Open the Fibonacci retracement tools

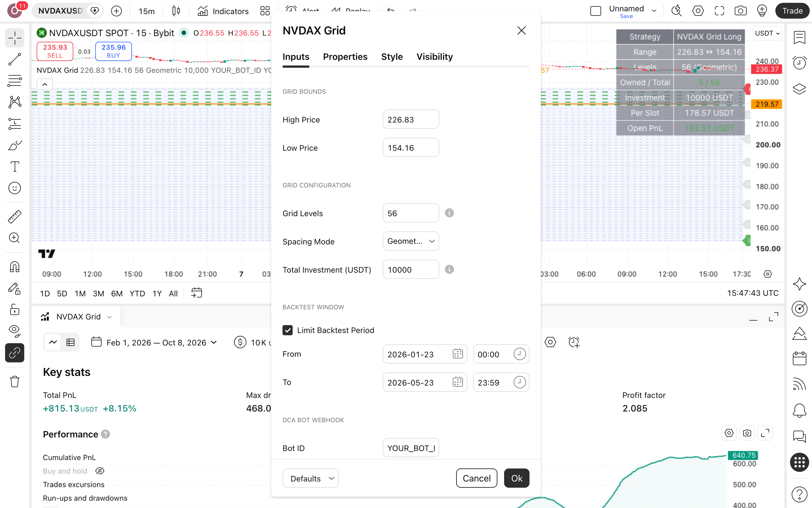point(14,81)
